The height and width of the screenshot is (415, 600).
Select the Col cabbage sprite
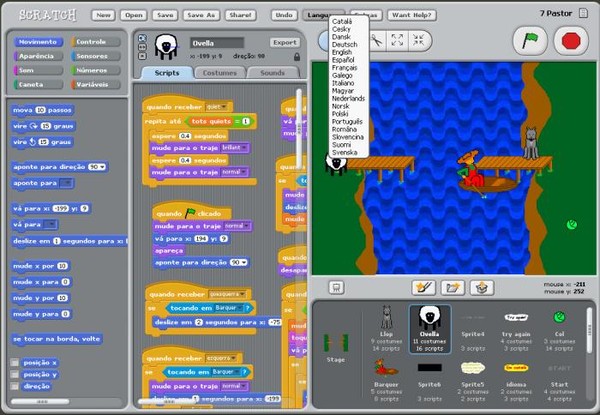(x=559, y=328)
